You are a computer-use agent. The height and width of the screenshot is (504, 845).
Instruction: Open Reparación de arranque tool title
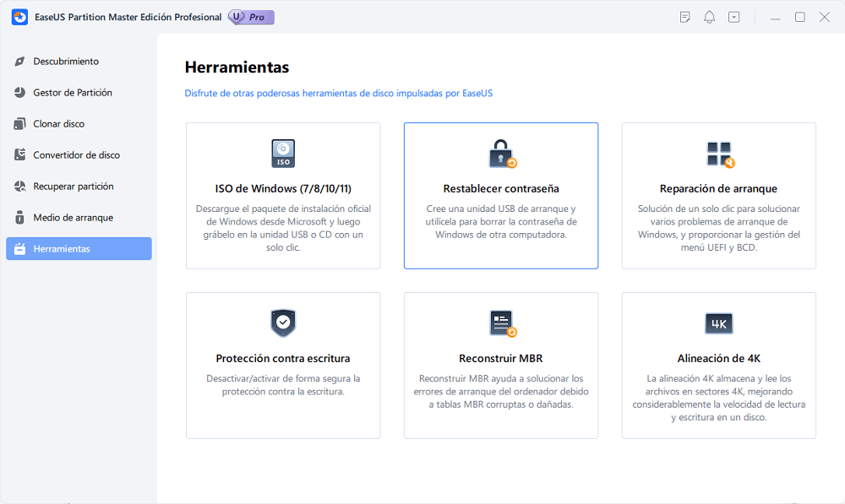coord(718,188)
